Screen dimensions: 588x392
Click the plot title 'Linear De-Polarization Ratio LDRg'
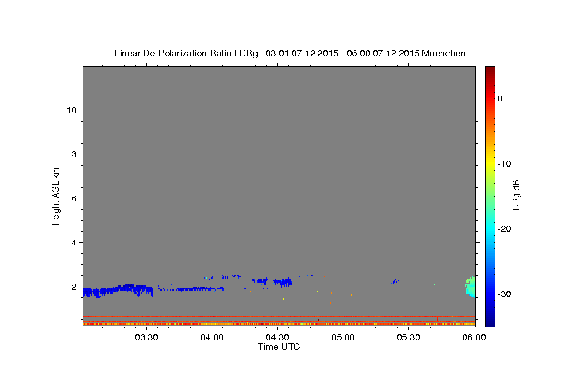click(186, 53)
